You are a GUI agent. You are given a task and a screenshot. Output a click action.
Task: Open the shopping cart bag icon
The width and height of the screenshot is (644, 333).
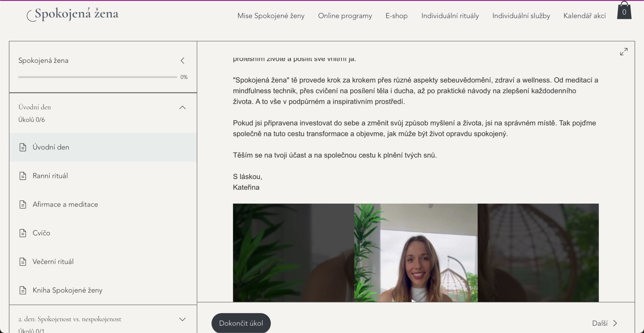click(x=624, y=11)
